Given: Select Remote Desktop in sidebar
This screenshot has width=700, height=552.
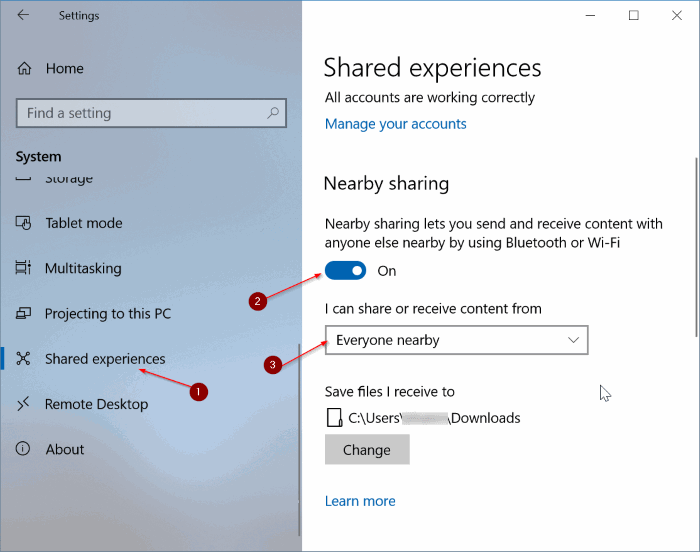Looking at the screenshot, I should click(96, 404).
